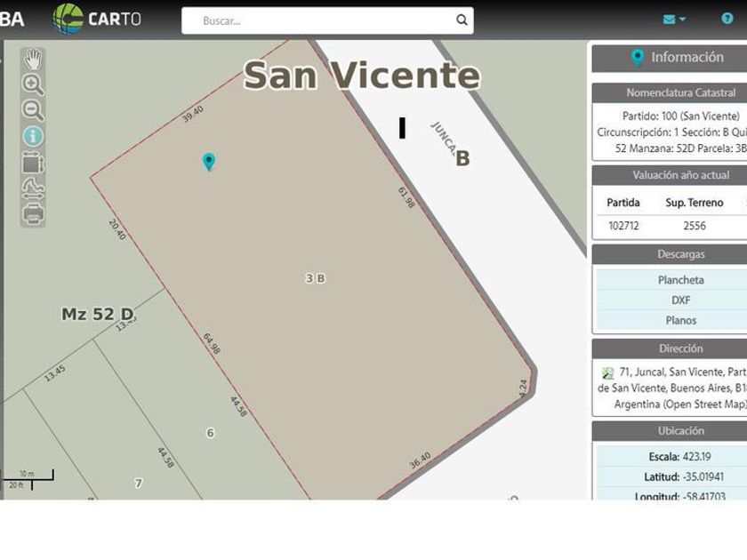Click the 61.98 dimension label
747x560 pixels.
406,197
